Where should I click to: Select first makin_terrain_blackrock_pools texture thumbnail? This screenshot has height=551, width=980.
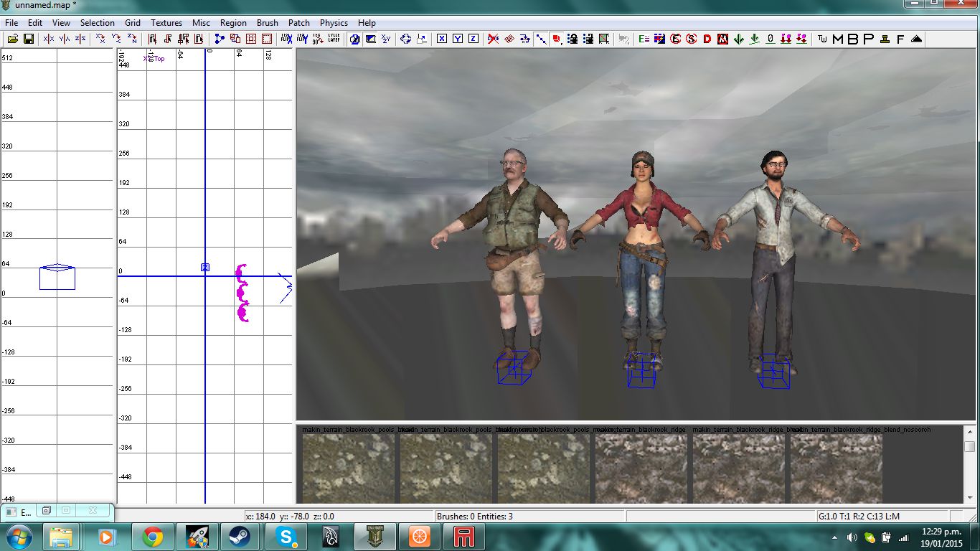349,468
